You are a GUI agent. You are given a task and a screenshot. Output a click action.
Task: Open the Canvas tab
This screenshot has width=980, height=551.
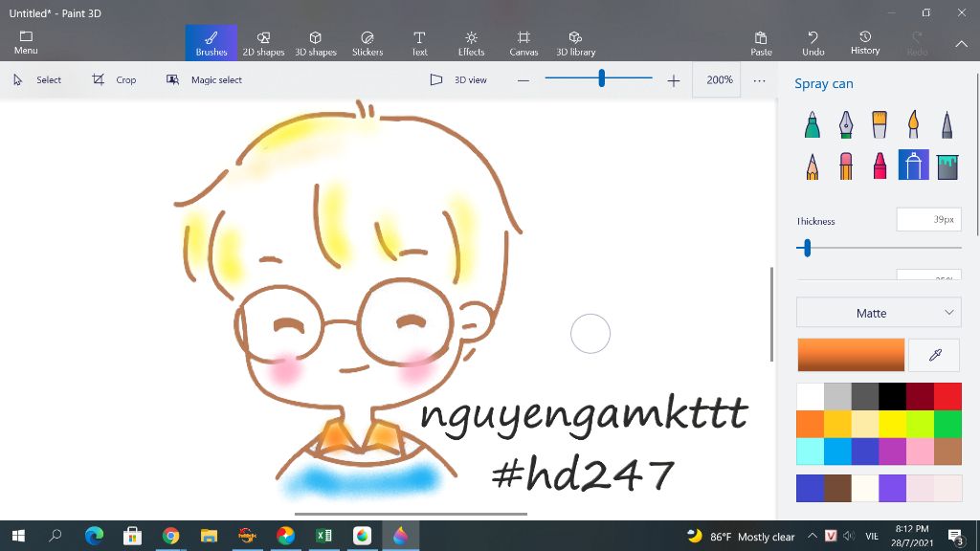523,42
